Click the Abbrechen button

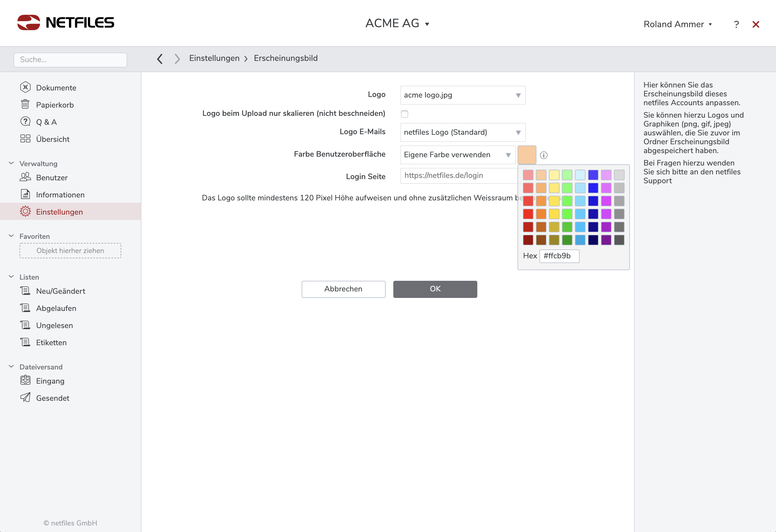[x=343, y=289]
